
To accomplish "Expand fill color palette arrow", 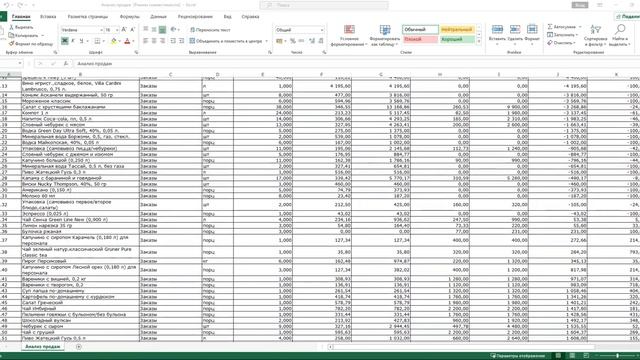I will 119,41.
